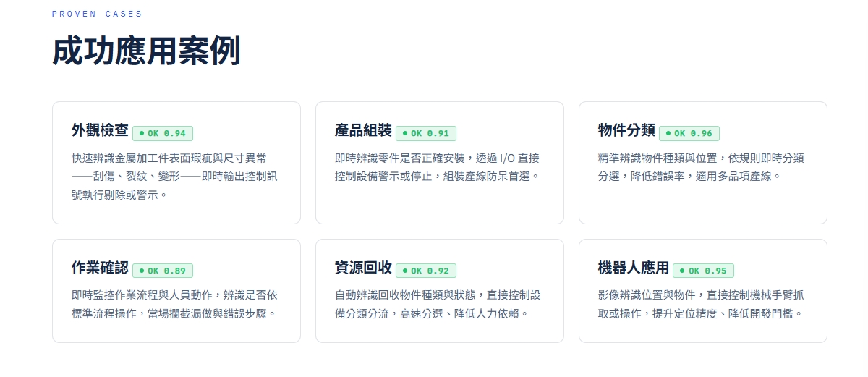The height and width of the screenshot is (377, 868).
Task: Click the PROVEN CASES label
Action: click(97, 14)
